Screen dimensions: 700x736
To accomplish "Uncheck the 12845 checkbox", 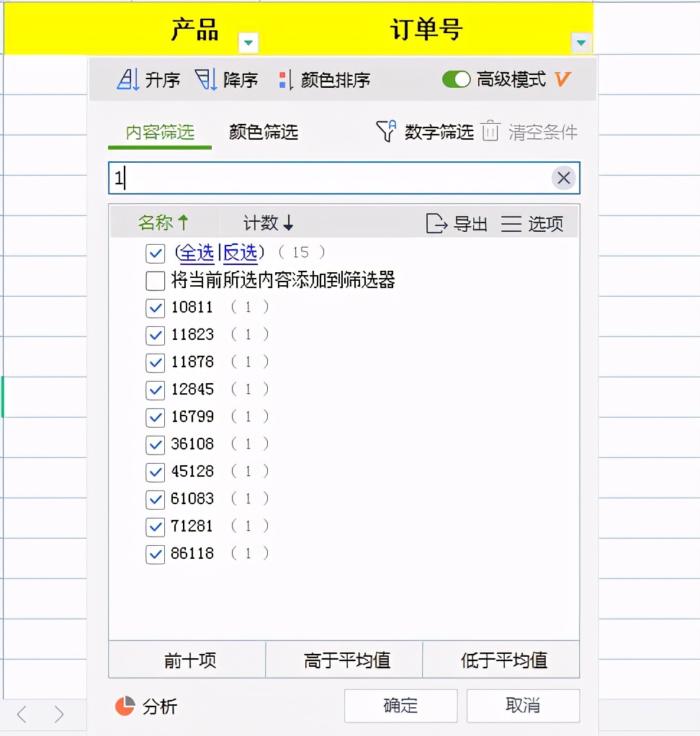I will [x=155, y=390].
